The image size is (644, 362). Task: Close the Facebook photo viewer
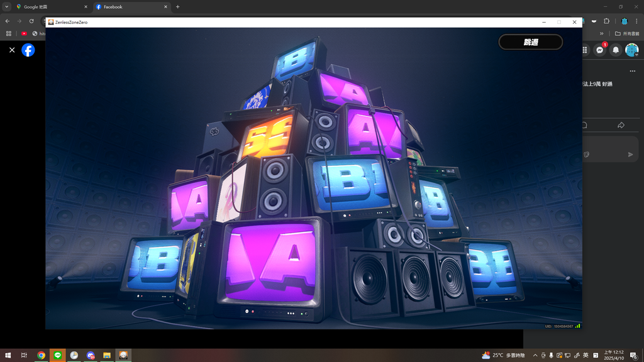pos(12,50)
